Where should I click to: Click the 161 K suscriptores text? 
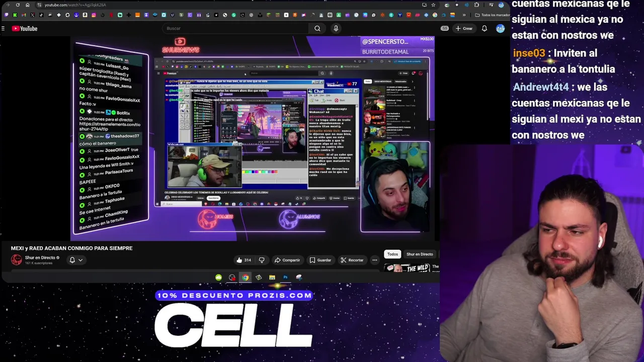tap(39, 263)
